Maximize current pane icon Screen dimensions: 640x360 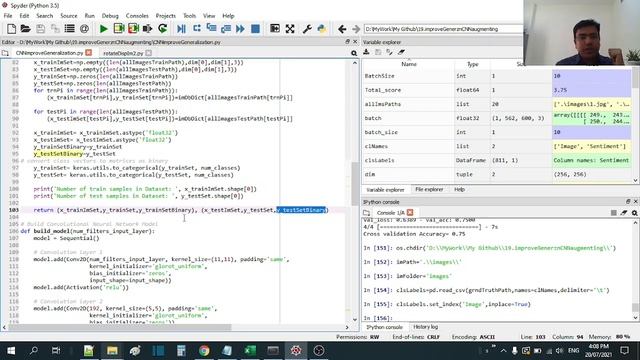[x=275, y=29]
